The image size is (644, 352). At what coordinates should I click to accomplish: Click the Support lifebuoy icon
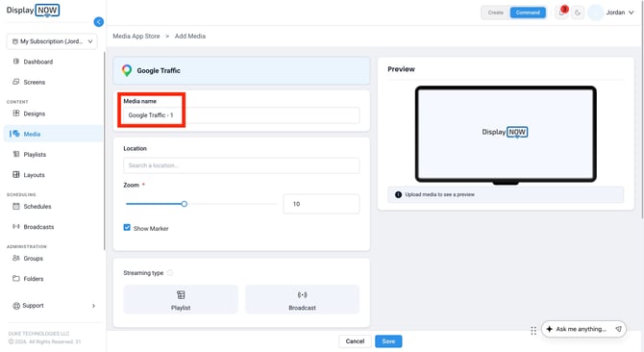16,306
